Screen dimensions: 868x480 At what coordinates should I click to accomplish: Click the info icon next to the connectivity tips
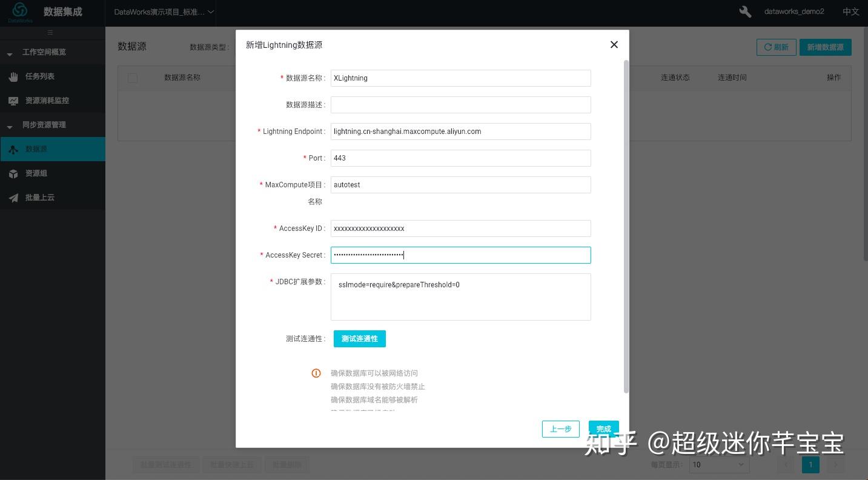pos(316,373)
